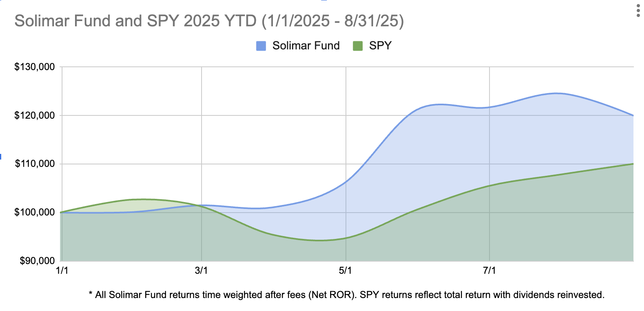Click the $130,000 vertical axis label

click(34, 67)
